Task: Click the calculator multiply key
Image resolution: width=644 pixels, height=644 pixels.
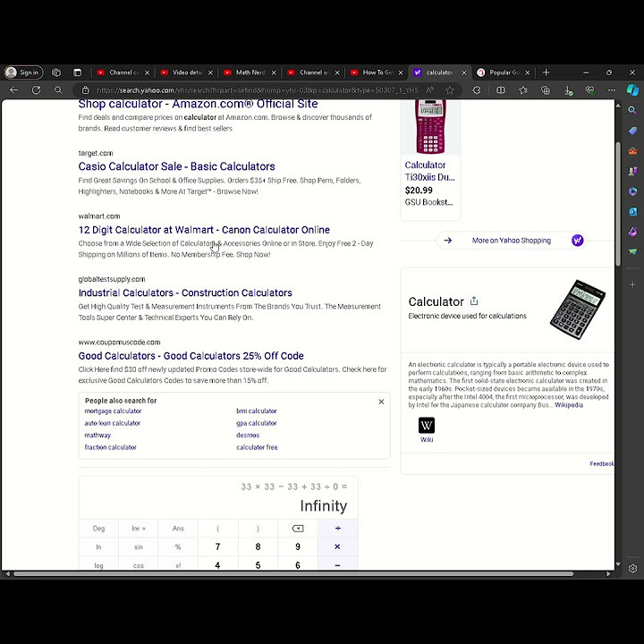Action: pyautogui.click(x=337, y=547)
